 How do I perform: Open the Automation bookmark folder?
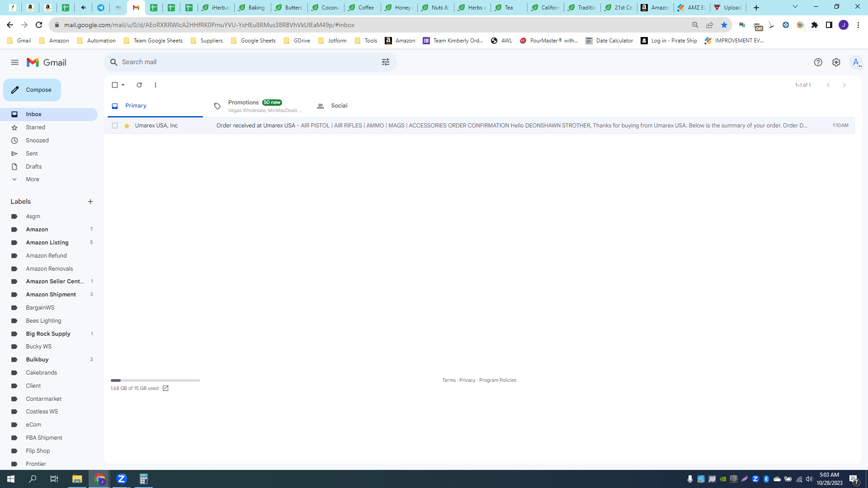pos(96,41)
